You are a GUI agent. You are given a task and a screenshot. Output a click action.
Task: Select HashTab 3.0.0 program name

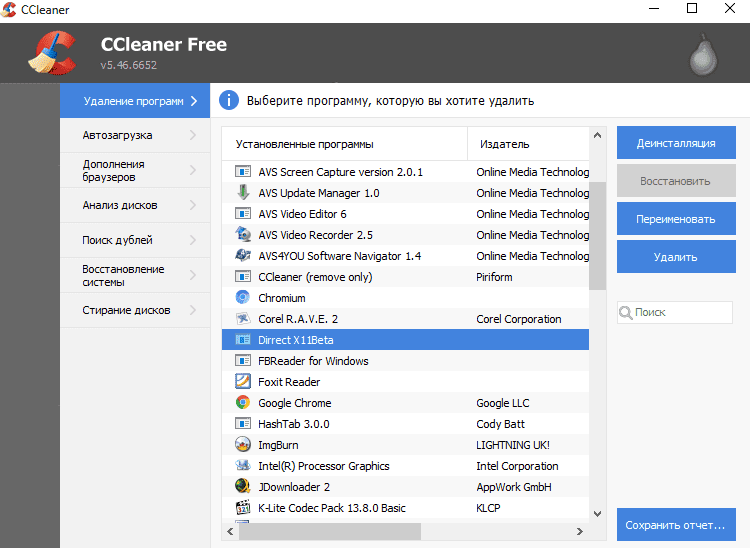click(x=294, y=424)
